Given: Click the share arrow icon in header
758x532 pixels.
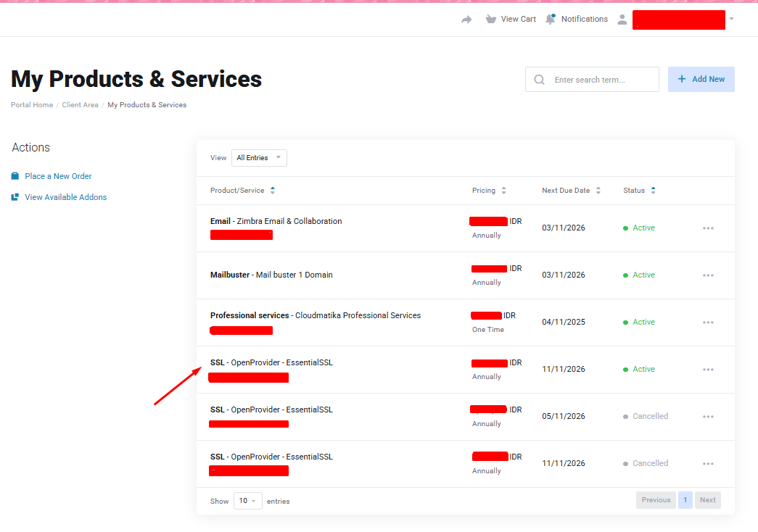Looking at the screenshot, I should 466,20.
